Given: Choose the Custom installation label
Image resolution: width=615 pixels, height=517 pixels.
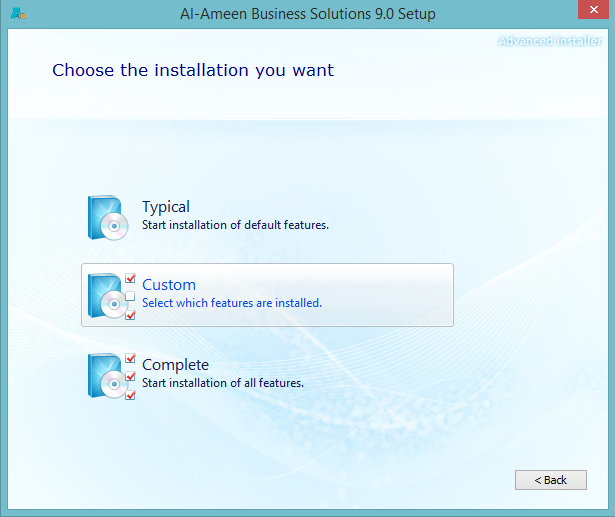Looking at the screenshot, I should [x=169, y=285].
